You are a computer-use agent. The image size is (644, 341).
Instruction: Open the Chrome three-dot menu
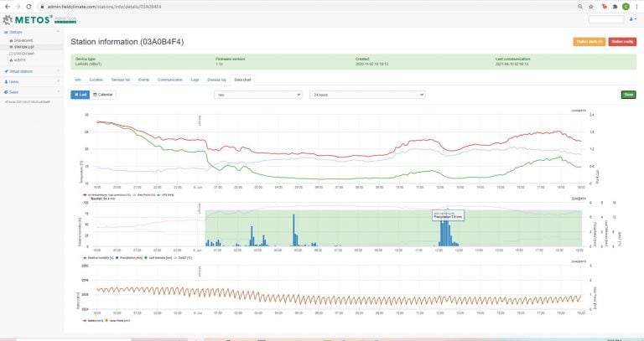[x=636, y=6]
